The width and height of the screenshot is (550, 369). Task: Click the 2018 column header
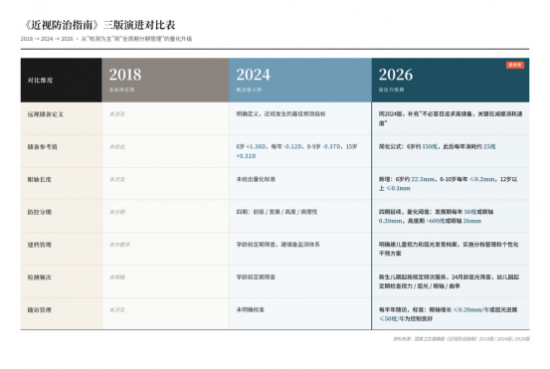pos(166,80)
